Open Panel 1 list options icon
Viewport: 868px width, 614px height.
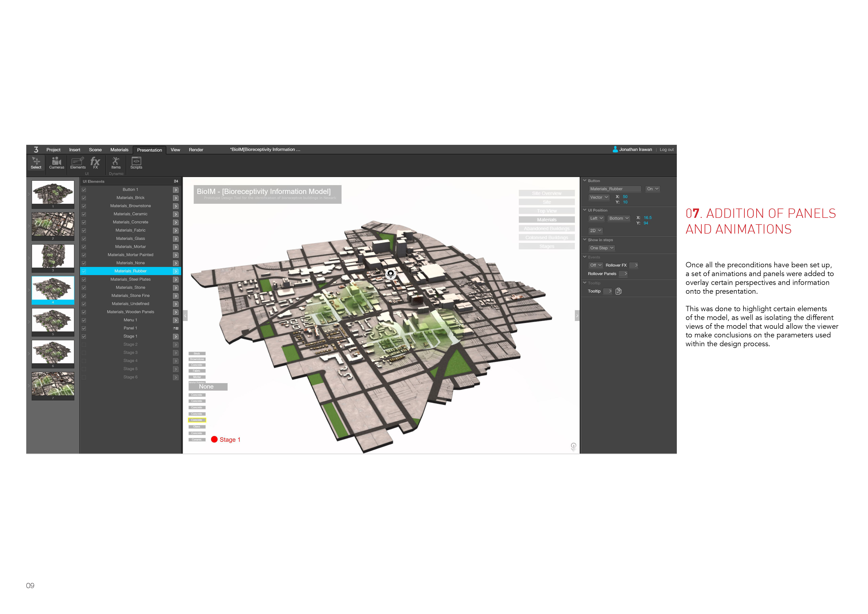176,329
